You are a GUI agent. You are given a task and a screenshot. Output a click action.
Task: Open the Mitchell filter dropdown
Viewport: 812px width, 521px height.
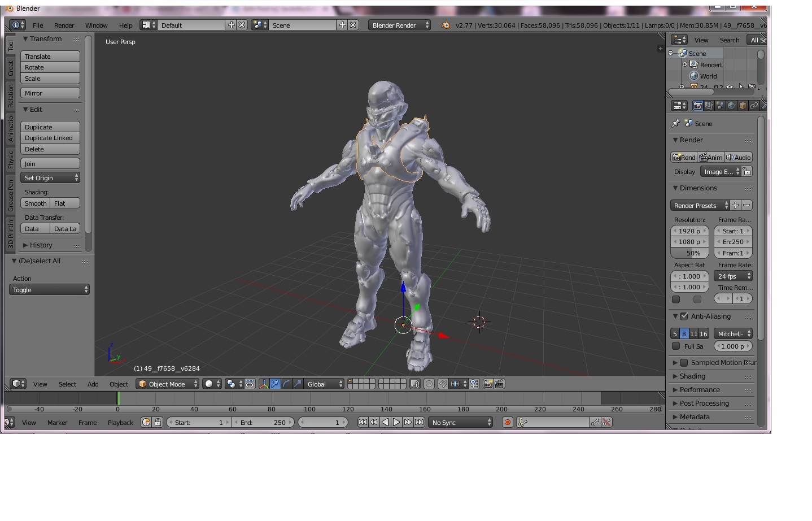733,333
